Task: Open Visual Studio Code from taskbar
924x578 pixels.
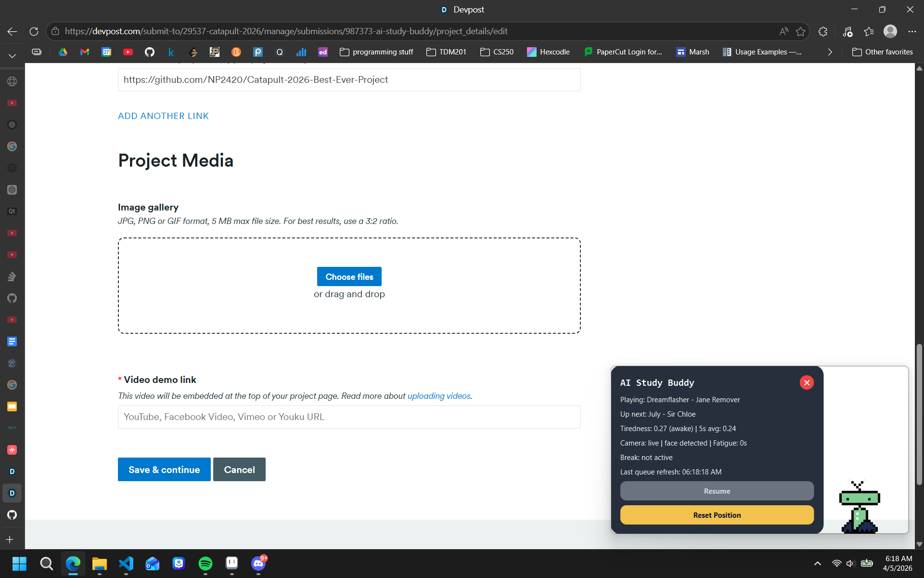Action: tap(126, 563)
